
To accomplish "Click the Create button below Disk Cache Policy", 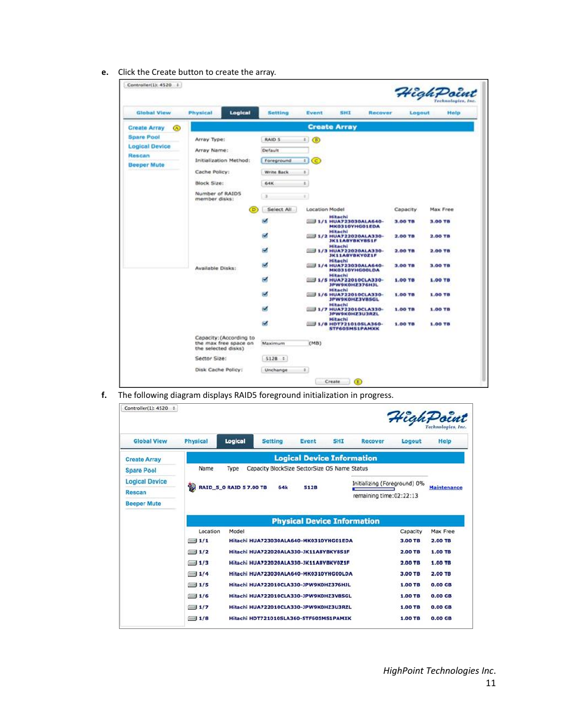I will coord(332,381).
